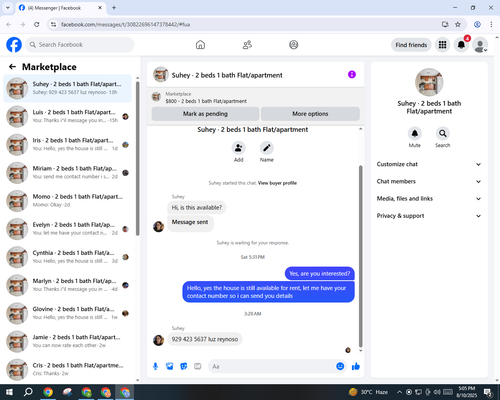The image size is (500, 400).
Task: Open Windows taskbar search
Action: pos(28,392)
